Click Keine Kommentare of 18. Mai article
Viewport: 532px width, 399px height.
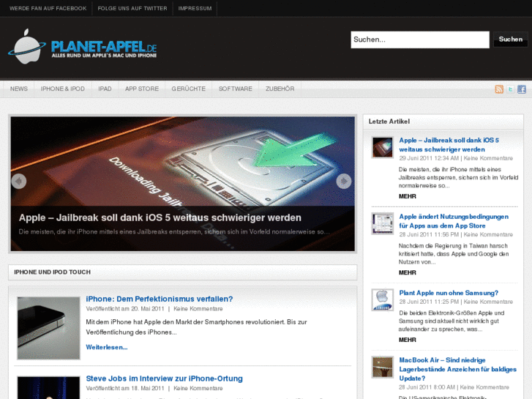(198, 389)
